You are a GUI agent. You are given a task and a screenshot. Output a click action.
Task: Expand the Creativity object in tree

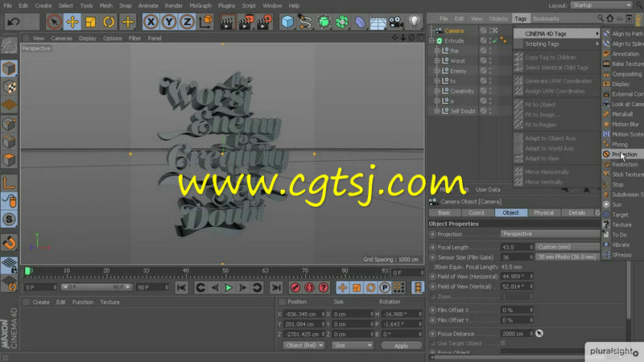[437, 91]
